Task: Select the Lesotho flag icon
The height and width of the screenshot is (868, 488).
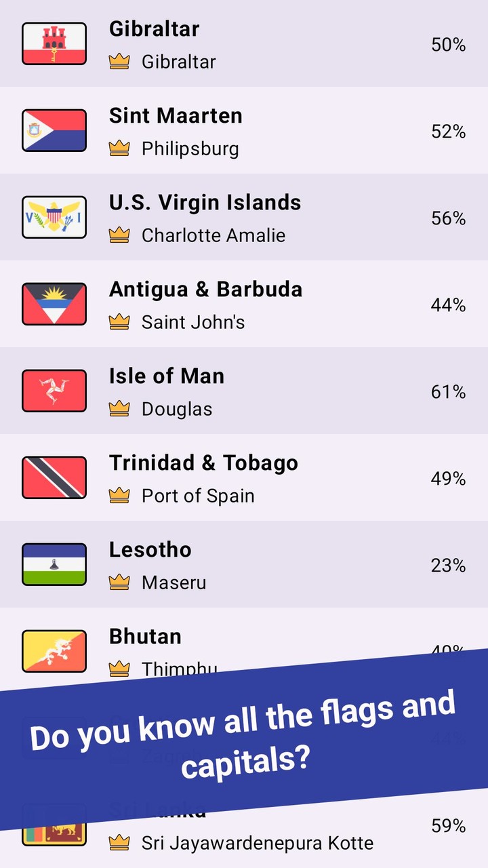Action: (54, 564)
